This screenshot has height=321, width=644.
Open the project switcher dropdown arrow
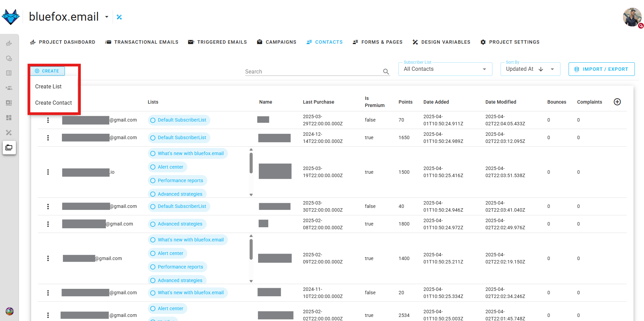(x=107, y=17)
